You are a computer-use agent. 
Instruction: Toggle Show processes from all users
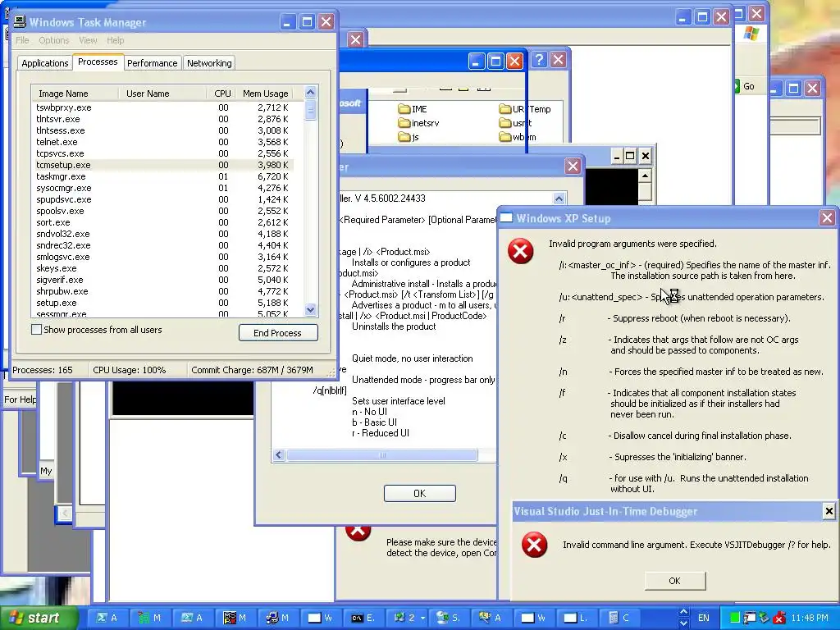(36, 330)
